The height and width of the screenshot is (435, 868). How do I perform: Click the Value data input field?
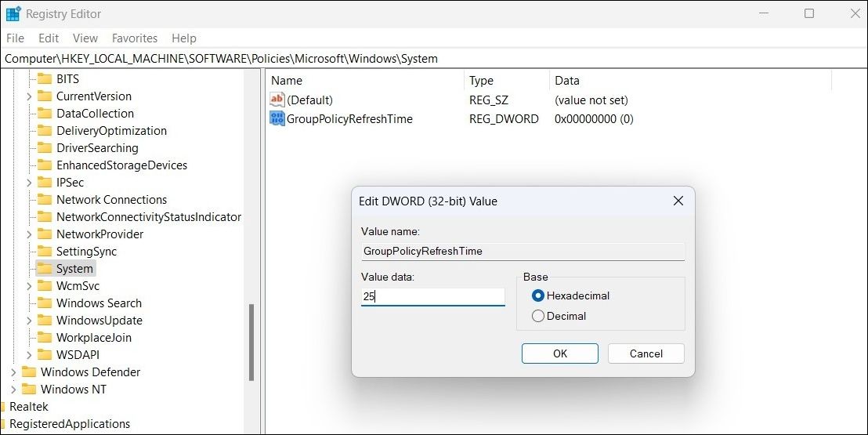[x=432, y=297]
